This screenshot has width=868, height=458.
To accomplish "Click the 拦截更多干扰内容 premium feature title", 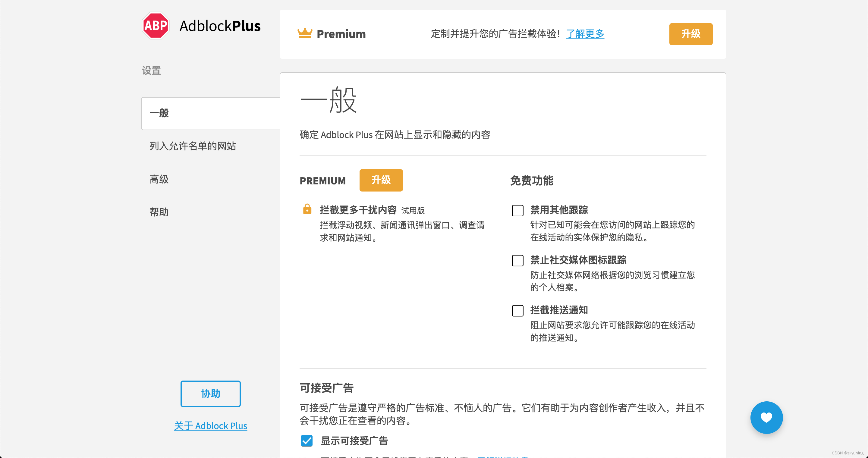I will click(358, 210).
